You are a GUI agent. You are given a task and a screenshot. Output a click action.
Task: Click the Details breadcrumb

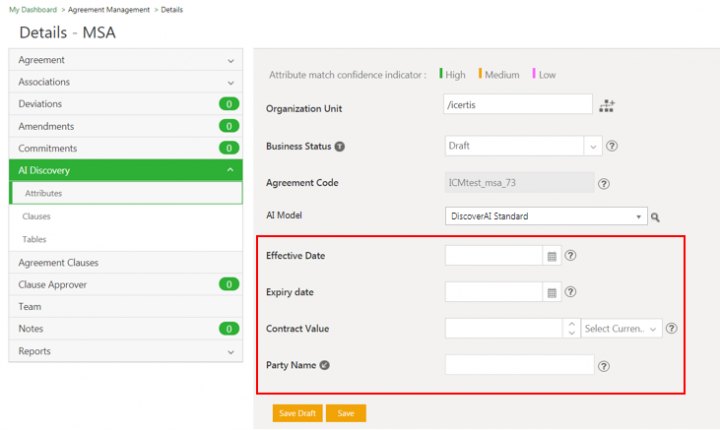click(x=172, y=10)
